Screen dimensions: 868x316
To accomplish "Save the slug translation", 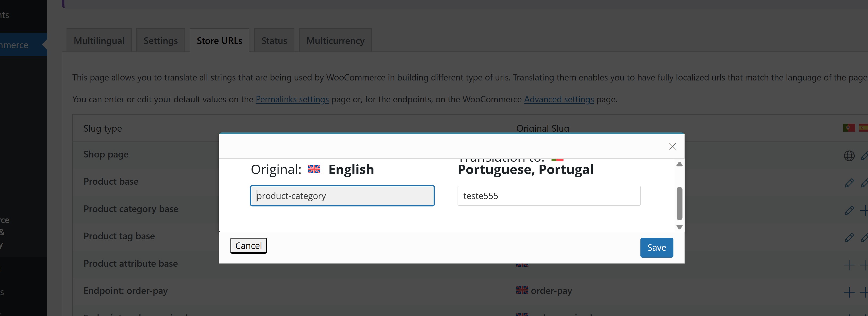I will (x=656, y=248).
